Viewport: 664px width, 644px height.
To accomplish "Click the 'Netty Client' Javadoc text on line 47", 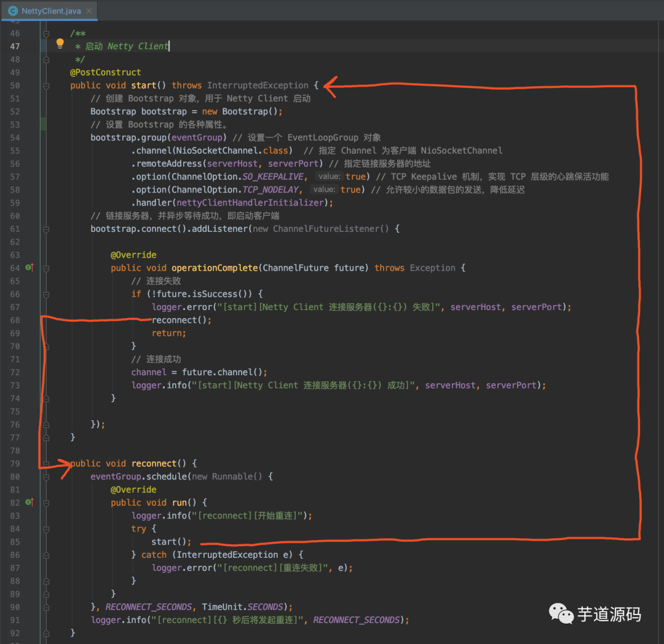I will [138, 46].
